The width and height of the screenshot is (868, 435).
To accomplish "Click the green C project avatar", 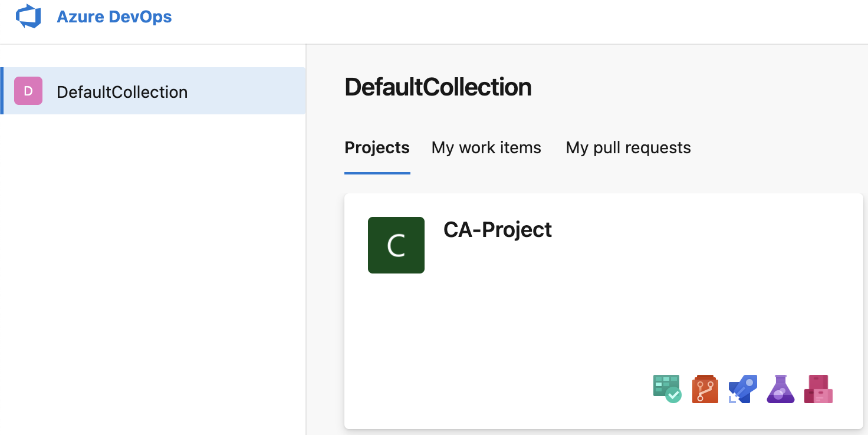I will pyautogui.click(x=396, y=245).
